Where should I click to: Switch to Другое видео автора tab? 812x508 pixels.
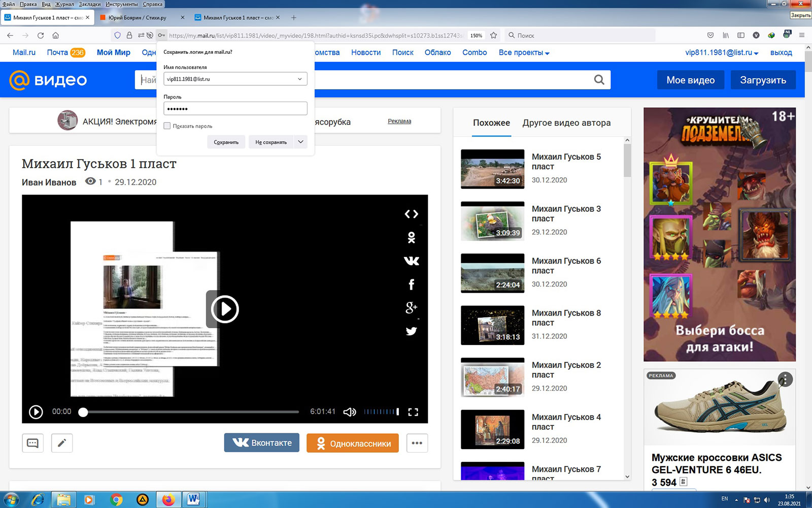(566, 123)
